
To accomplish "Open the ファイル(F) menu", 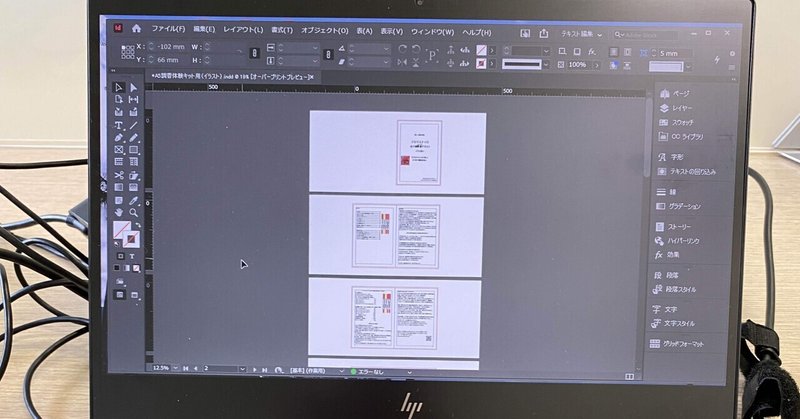I will click(x=168, y=29).
